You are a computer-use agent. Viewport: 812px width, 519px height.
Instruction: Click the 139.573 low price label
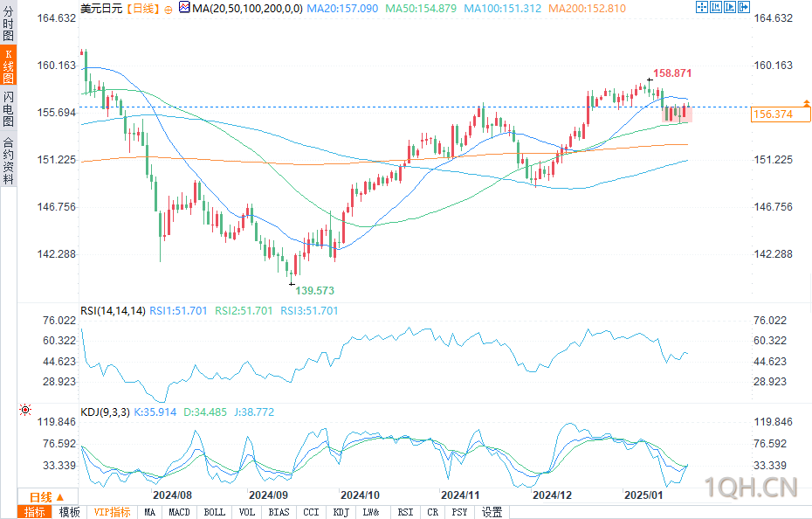[x=315, y=290]
